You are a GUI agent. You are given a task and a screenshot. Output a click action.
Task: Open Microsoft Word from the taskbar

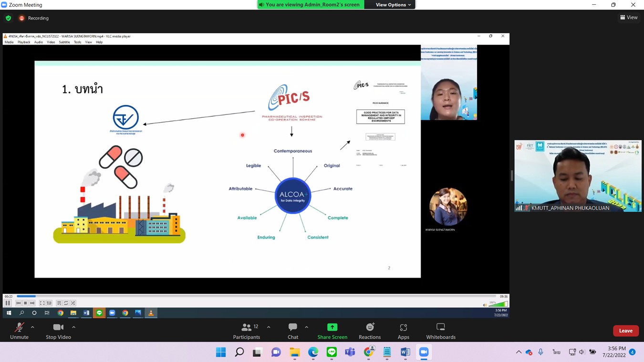pyautogui.click(x=405, y=352)
